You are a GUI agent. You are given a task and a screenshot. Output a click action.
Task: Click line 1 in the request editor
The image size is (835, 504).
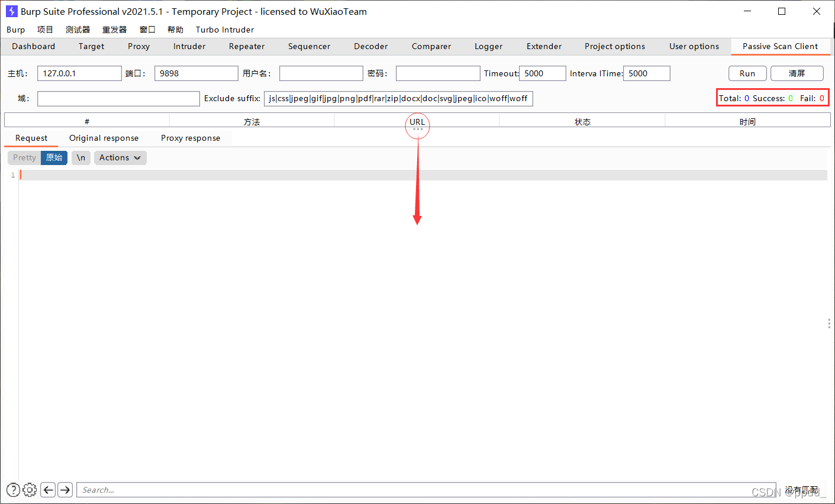coord(423,175)
